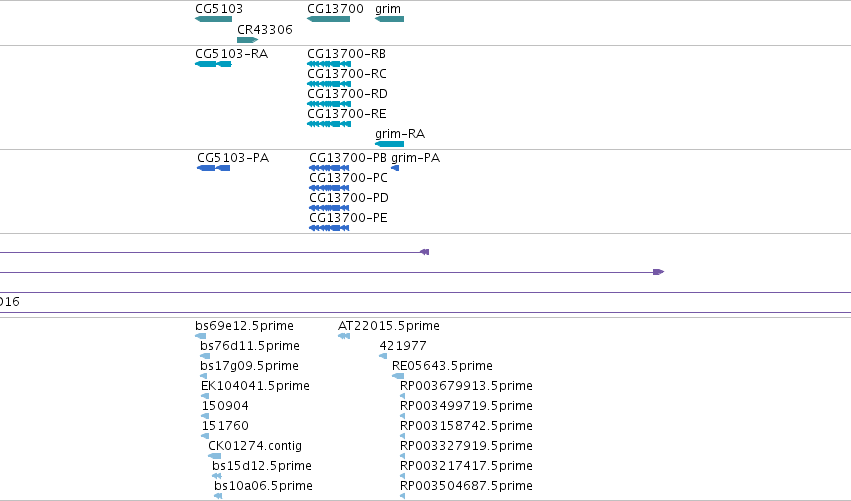Screen dimensions: 851x501
Task: Click the grim gene arrow glyph
Action: pos(389,19)
